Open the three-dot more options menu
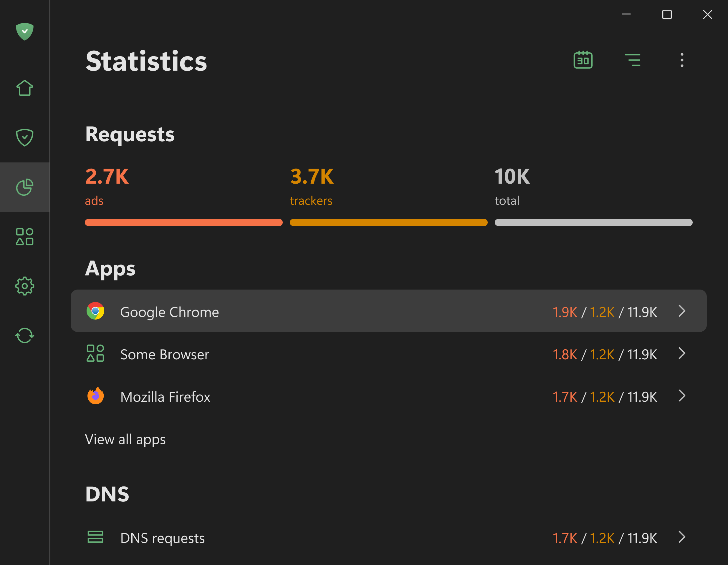Viewport: 728px width, 565px height. tap(682, 60)
